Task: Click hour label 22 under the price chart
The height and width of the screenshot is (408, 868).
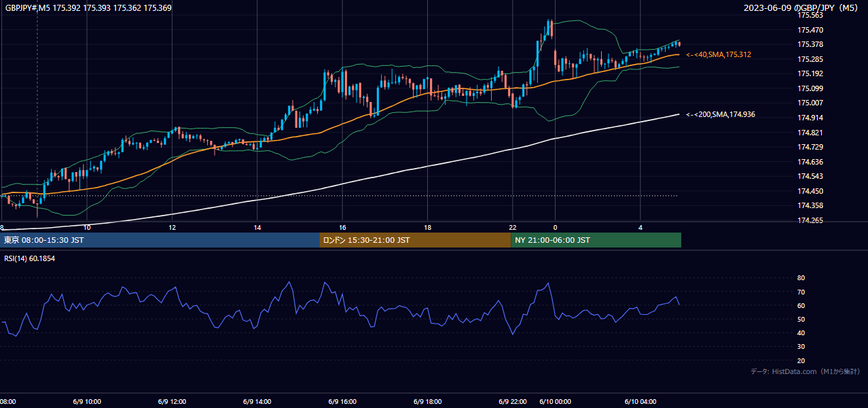Action: tap(513, 228)
